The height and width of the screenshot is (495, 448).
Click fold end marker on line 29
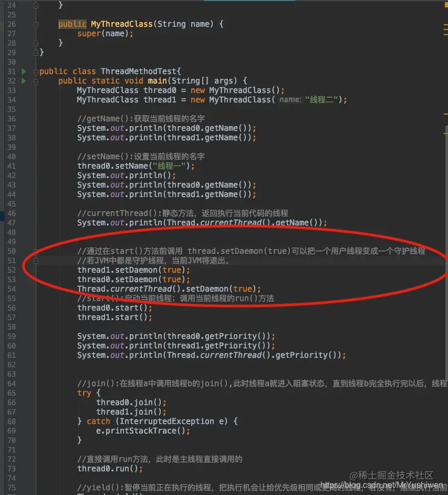(36, 53)
